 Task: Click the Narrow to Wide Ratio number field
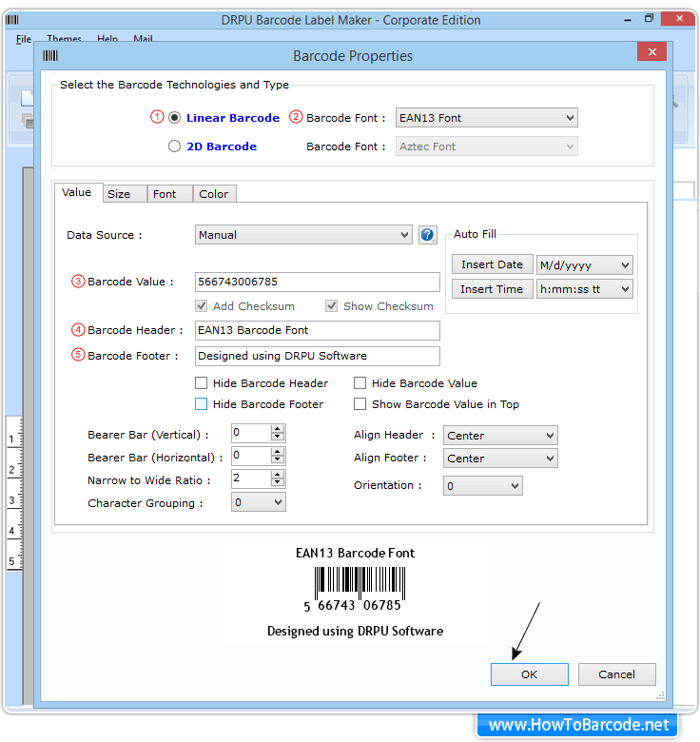pos(251,478)
